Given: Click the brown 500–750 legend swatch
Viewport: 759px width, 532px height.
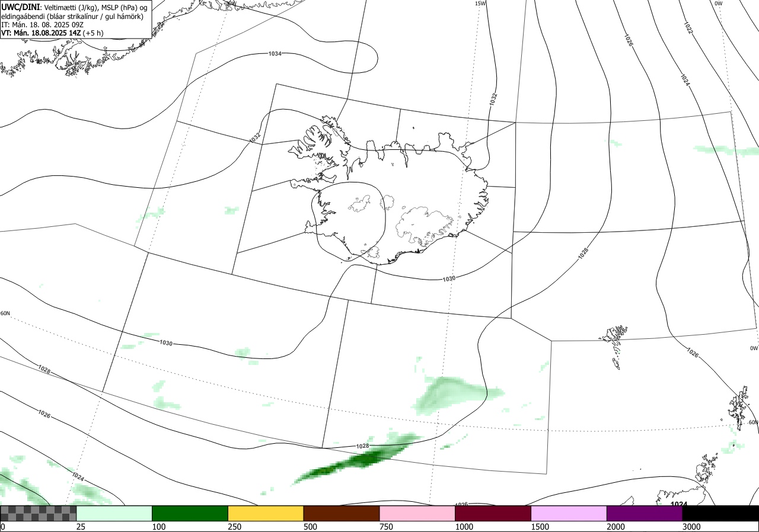Looking at the screenshot, I should click(x=342, y=513).
